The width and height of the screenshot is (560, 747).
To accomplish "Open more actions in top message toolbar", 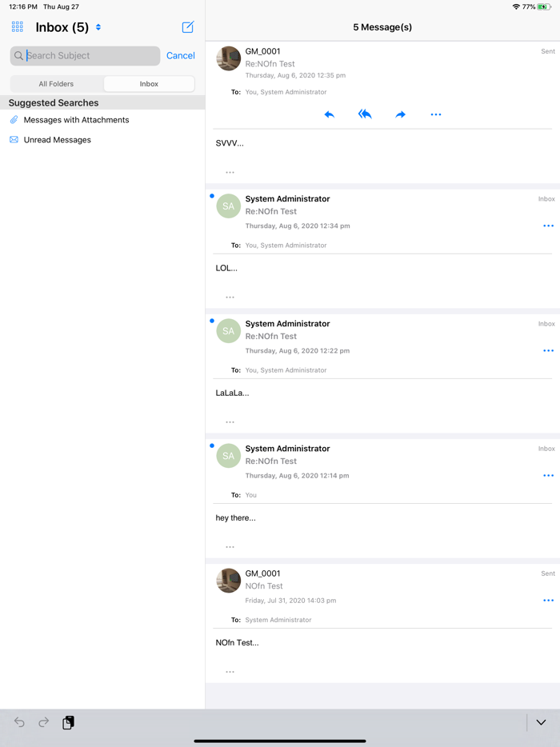I will (436, 114).
